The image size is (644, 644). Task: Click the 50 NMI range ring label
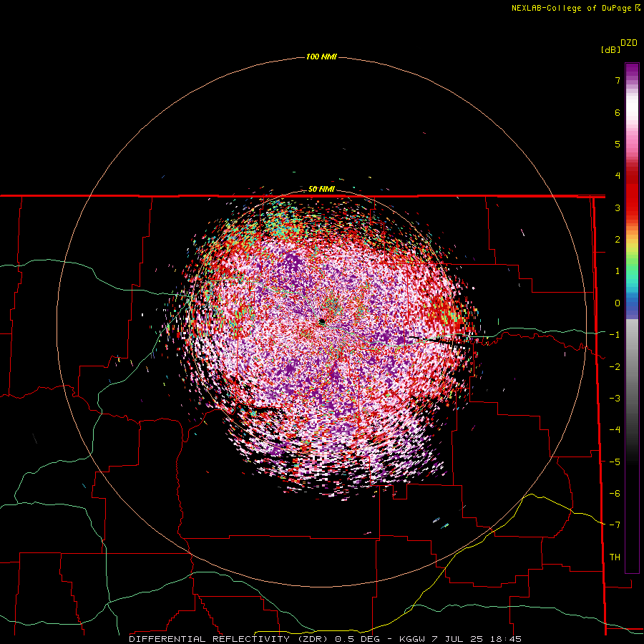point(321,189)
